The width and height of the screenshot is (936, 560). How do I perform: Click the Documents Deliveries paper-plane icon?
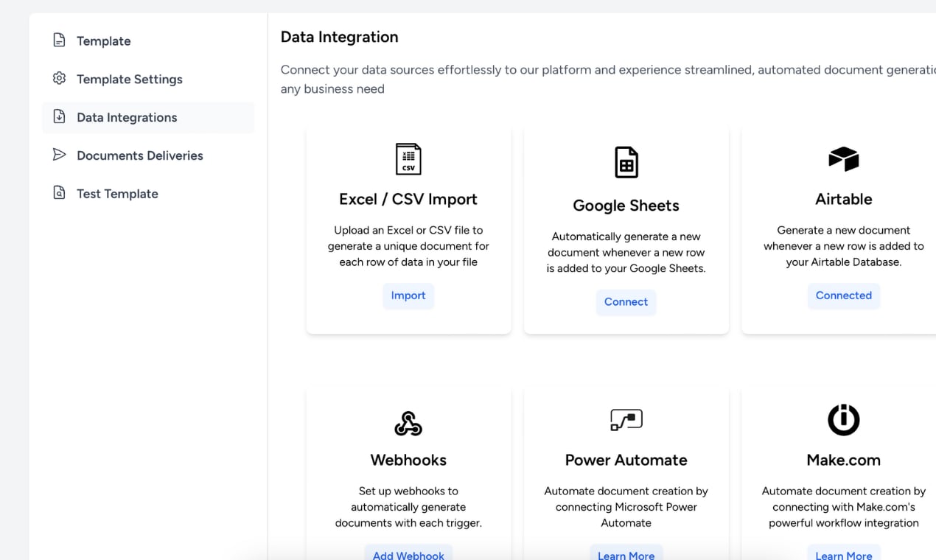60,155
